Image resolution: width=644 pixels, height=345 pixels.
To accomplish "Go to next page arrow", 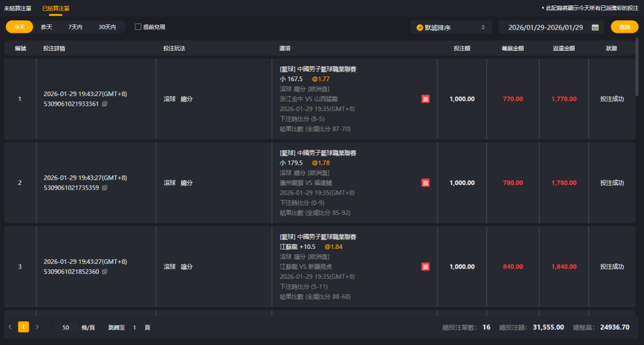I will [37, 327].
